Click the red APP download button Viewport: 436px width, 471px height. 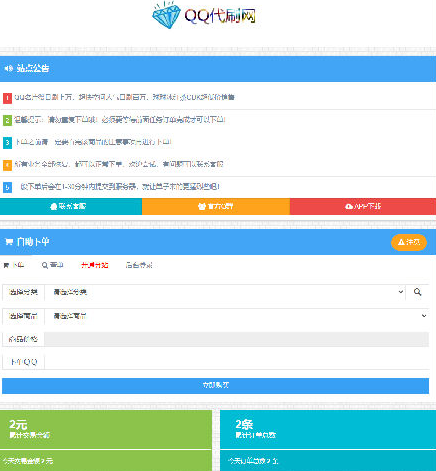click(363, 207)
